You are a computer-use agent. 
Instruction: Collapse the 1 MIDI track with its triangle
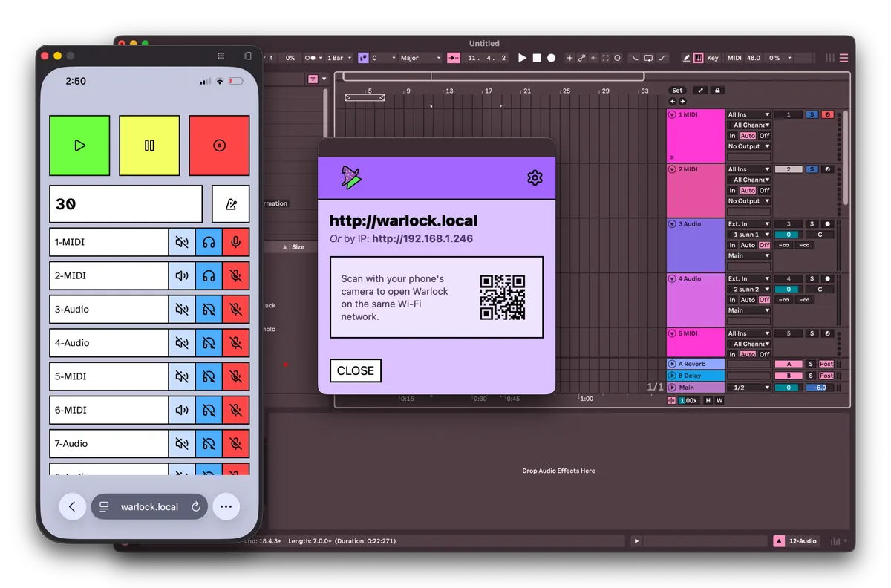[672, 115]
